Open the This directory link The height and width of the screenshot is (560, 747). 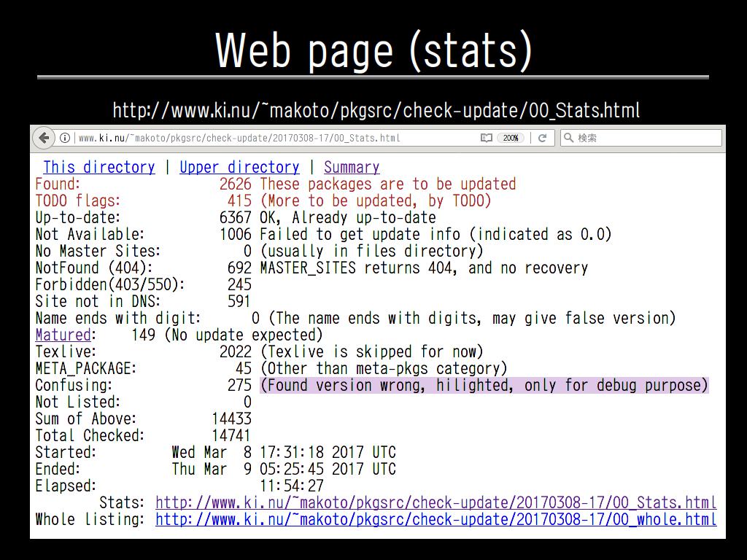(98, 168)
